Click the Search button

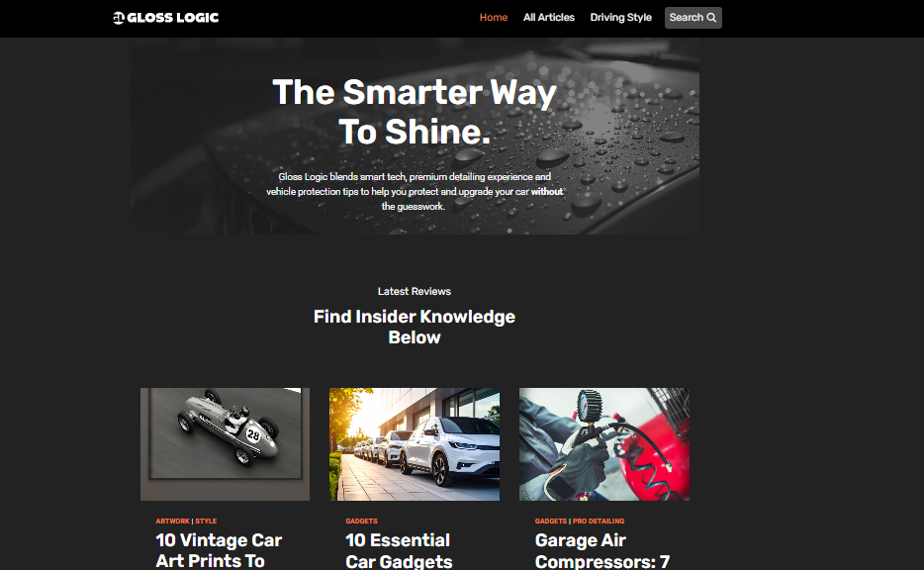click(x=693, y=18)
